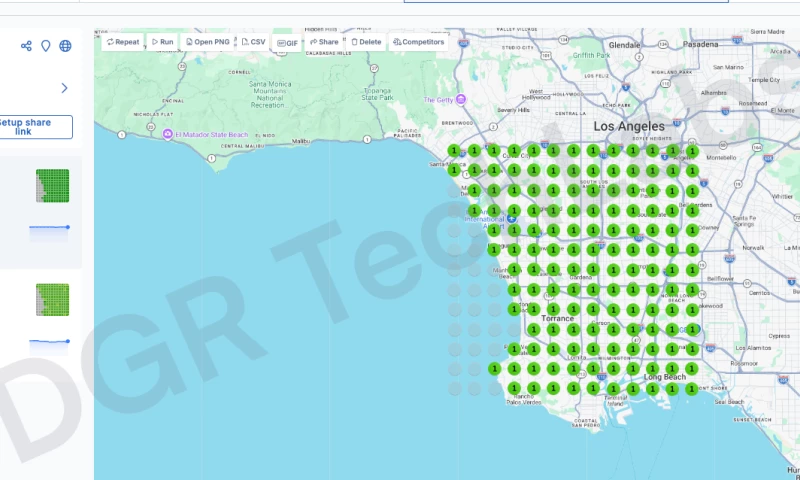This screenshot has width=800, height=480.
Task: Expand sidebar with the right chevron
Action: [x=64, y=88]
